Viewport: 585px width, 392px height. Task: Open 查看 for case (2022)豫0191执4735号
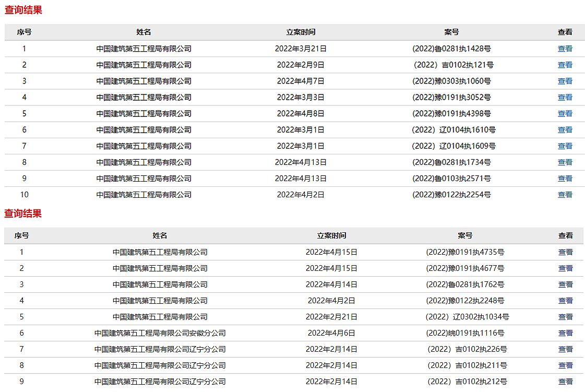tap(565, 252)
